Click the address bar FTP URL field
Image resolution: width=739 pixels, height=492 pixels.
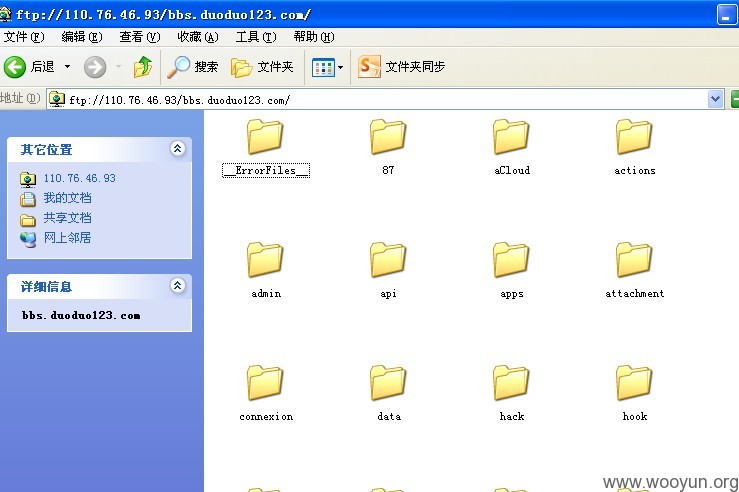(x=377, y=99)
